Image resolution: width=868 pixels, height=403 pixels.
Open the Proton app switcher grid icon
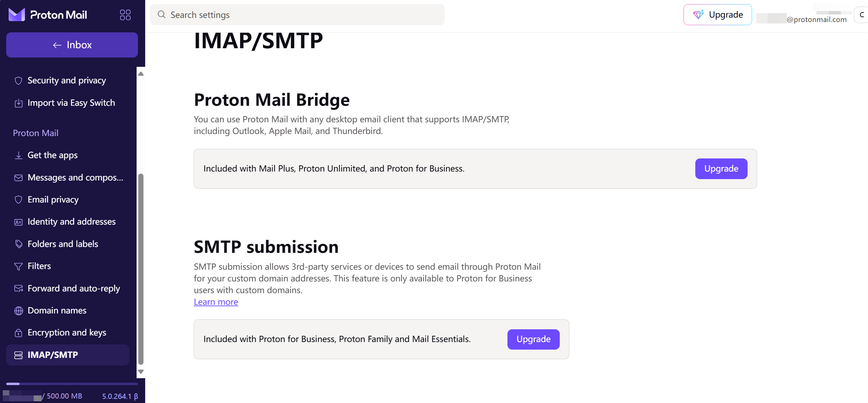tap(125, 15)
